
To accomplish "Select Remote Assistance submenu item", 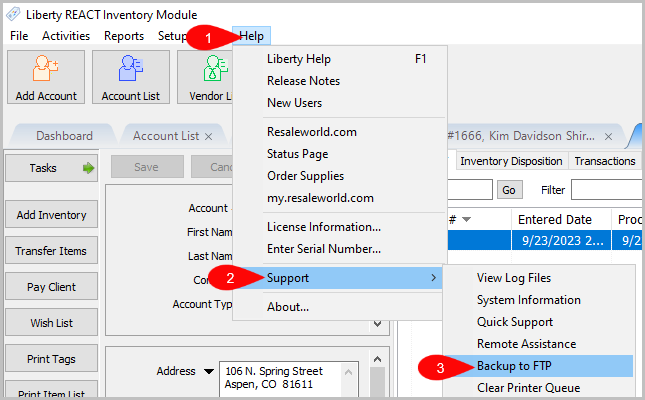I will pyautogui.click(x=538, y=344).
